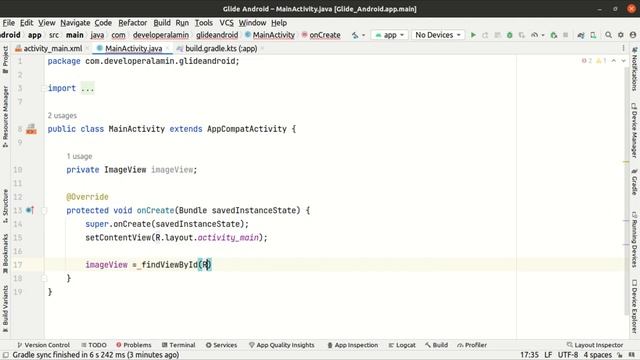Screen dimensions: 640x360
Task: Open Gradle side panel
Action: point(634,182)
